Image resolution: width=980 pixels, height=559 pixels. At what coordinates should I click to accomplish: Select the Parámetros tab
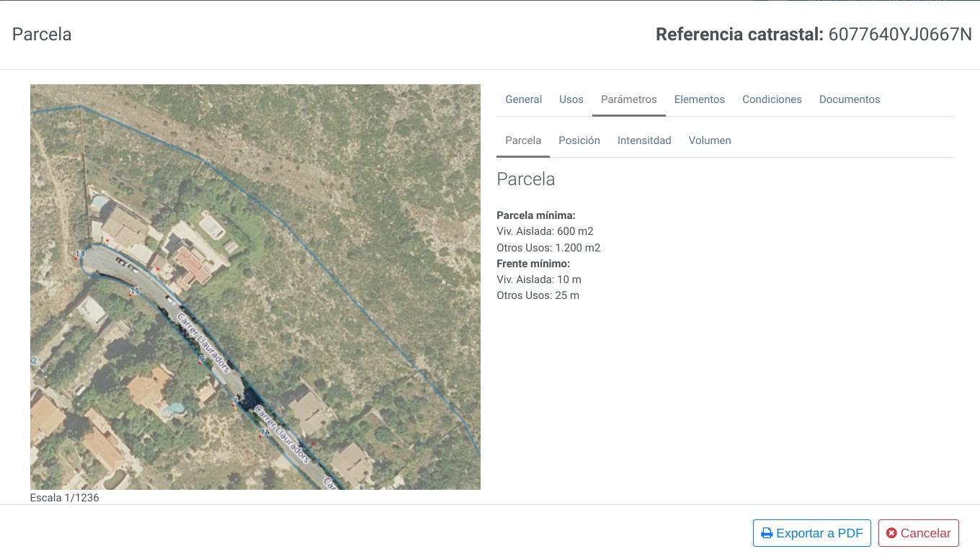tap(629, 99)
